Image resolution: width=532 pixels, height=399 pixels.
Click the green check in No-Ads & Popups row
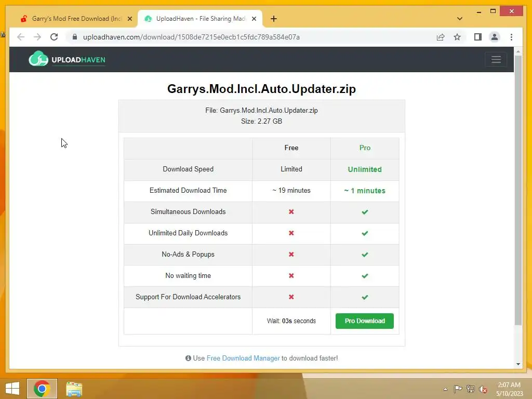365,255
